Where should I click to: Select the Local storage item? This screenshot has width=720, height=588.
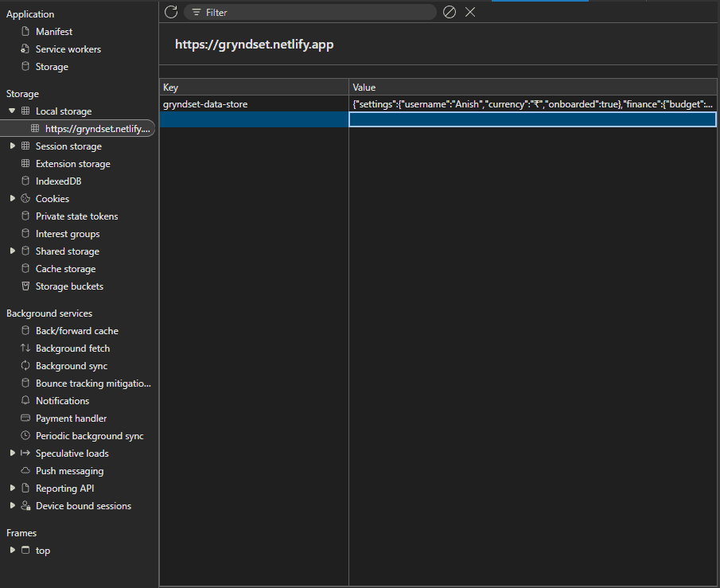[64, 111]
